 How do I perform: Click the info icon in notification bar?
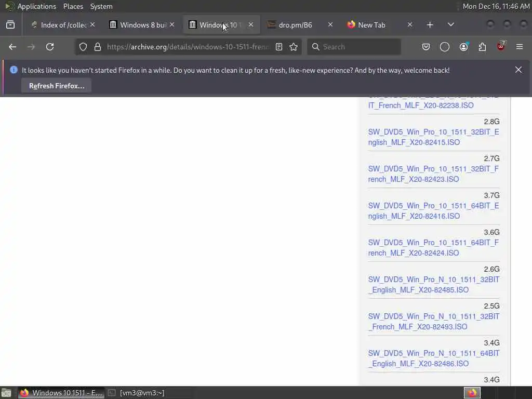pyautogui.click(x=14, y=70)
